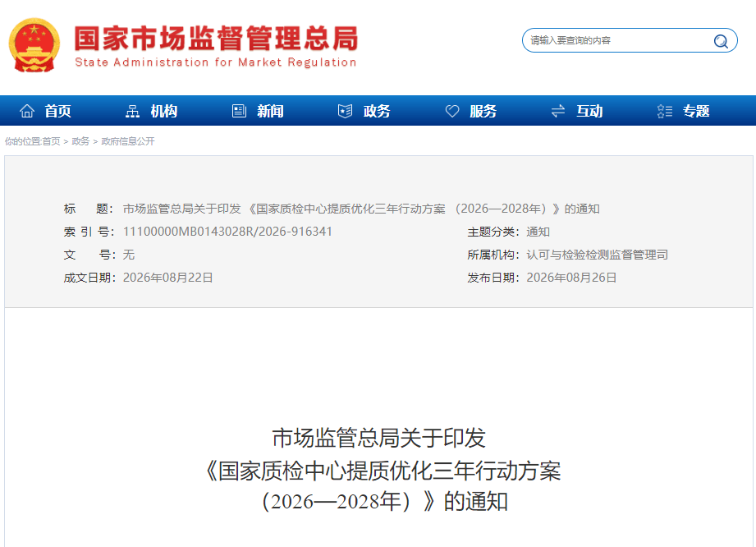This screenshot has width=756, height=547.
Task: Click the list icon beside 专题
Action: [x=665, y=111]
